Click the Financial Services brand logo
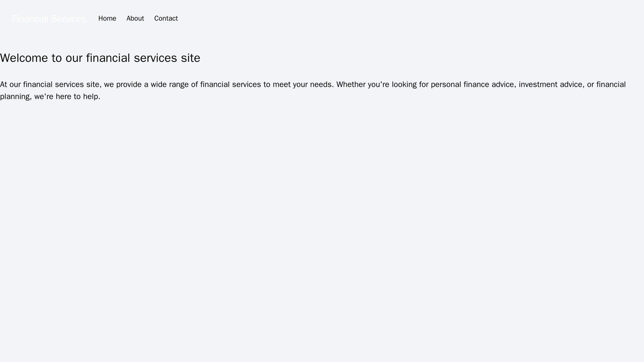This screenshot has width=644, height=362. tap(49, 19)
